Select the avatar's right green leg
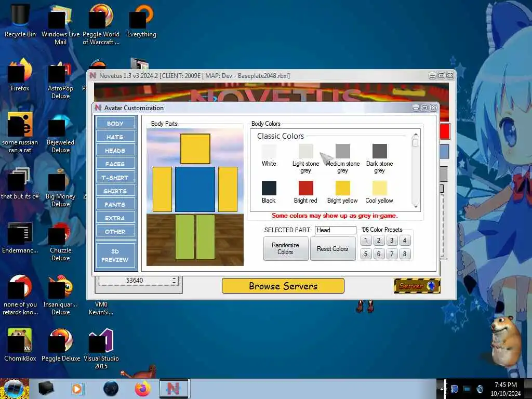The height and width of the screenshot is (399, 532). coord(206,237)
